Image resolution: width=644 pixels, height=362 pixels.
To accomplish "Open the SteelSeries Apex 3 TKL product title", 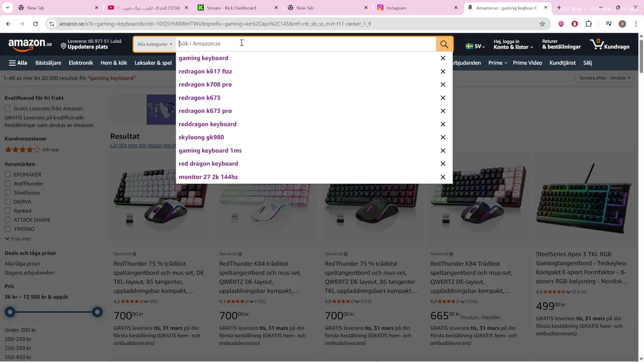I will coord(582,268).
